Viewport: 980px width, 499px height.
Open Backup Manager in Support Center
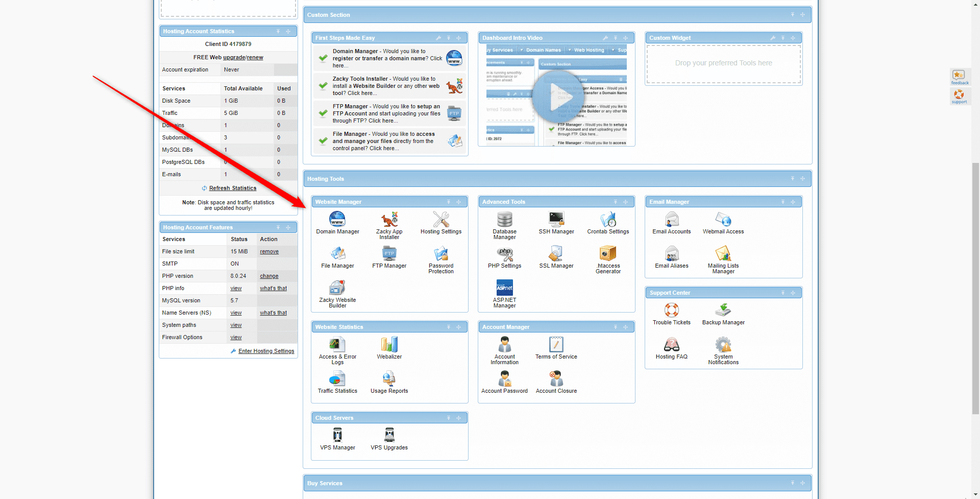pos(723,313)
